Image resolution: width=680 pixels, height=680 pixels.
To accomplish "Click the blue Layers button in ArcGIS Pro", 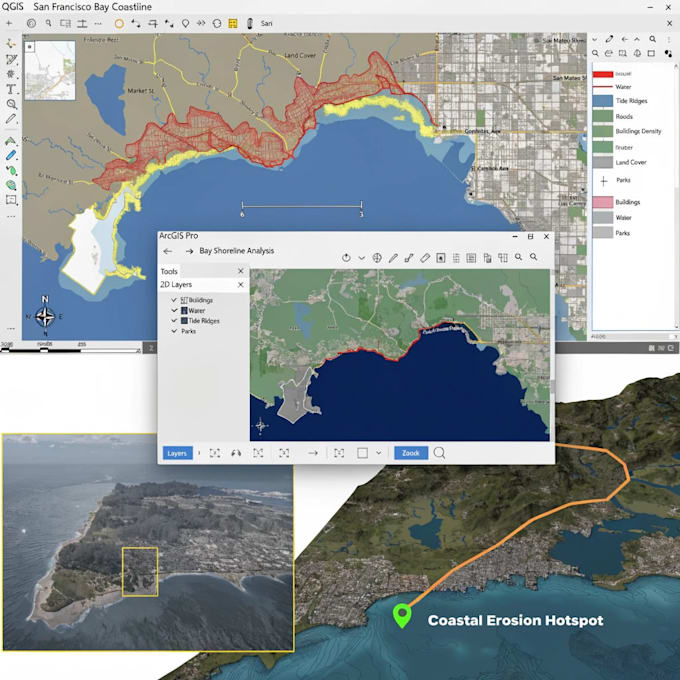I will pyautogui.click(x=177, y=453).
